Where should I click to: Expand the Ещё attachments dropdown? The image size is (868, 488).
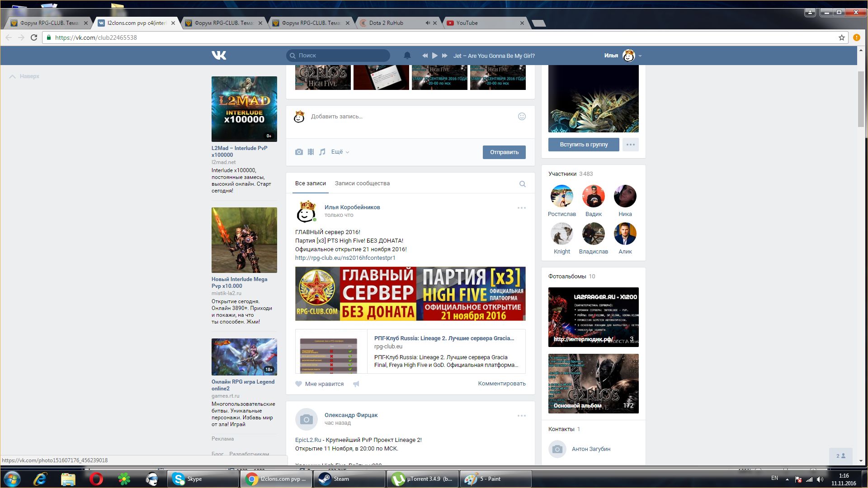click(340, 152)
